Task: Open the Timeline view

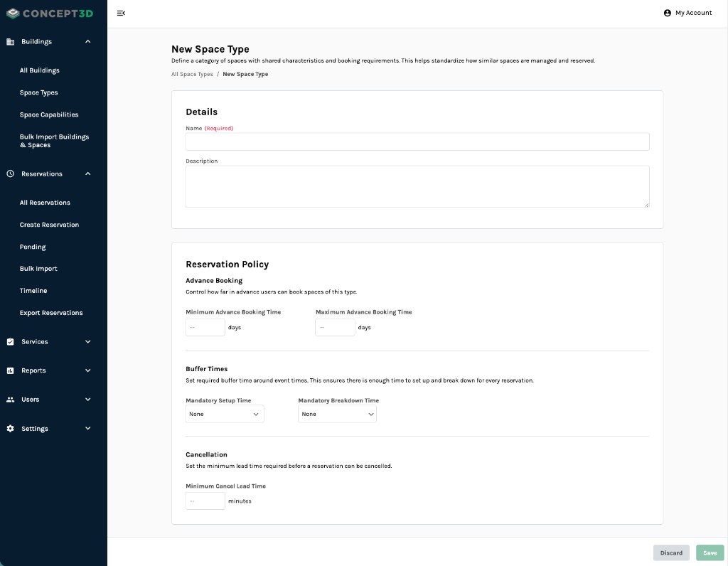Action: [x=33, y=291]
